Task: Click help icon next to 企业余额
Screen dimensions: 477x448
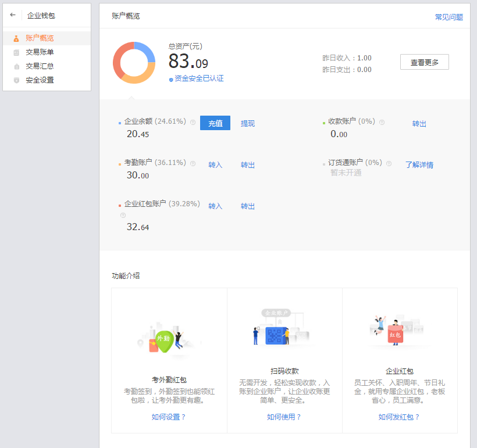Action: (x=192, y=122)
